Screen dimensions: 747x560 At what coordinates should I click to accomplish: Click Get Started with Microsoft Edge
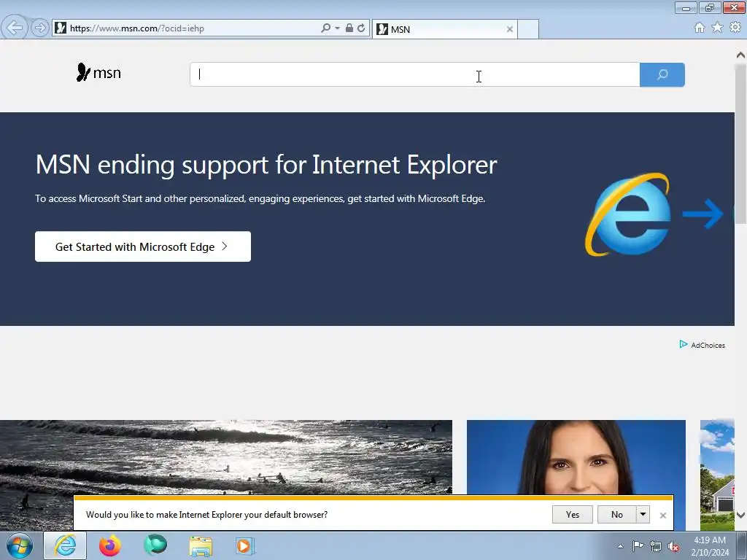coord(143,246)
